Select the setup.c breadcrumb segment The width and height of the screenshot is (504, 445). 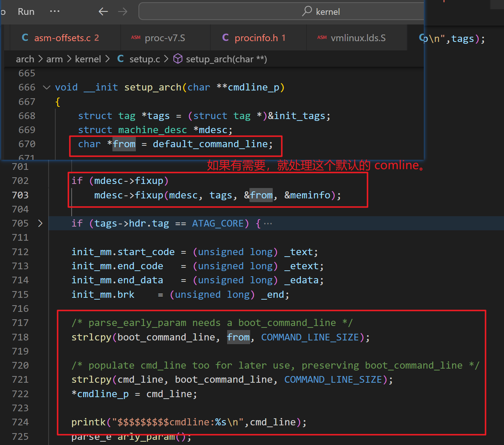click(x=144, y=59)
